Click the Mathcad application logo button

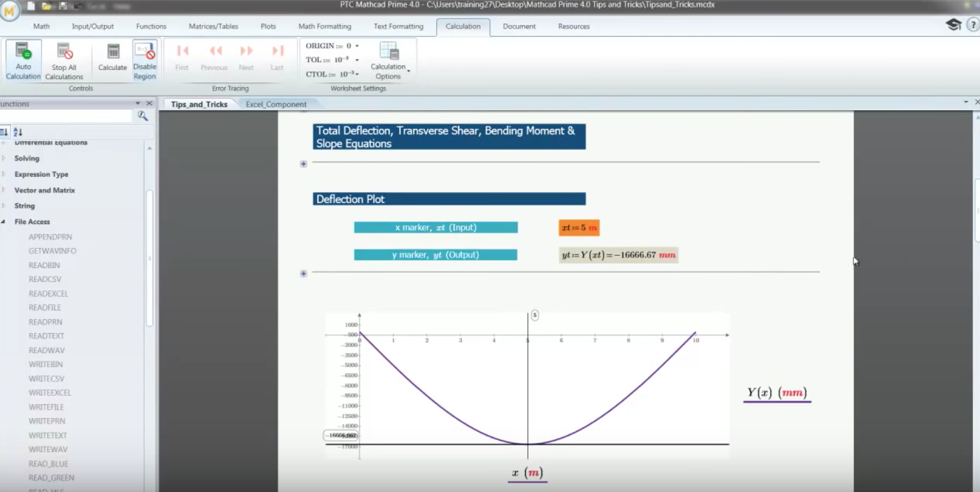pos(10,10)
